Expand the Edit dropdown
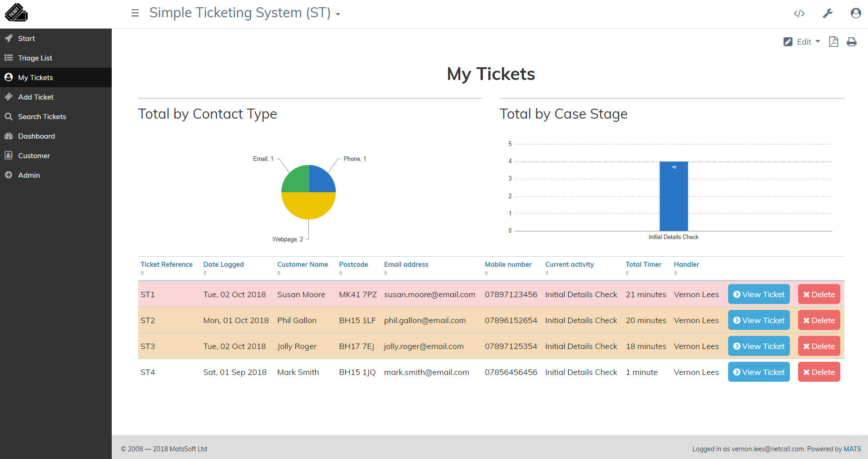The image size is (868, 459). [x=803, y=42]
